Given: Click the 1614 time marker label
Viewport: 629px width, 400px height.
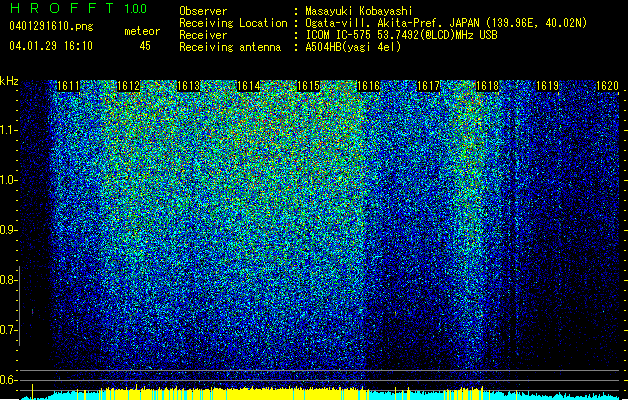Looking at the screenshot, I should [248, 86].
